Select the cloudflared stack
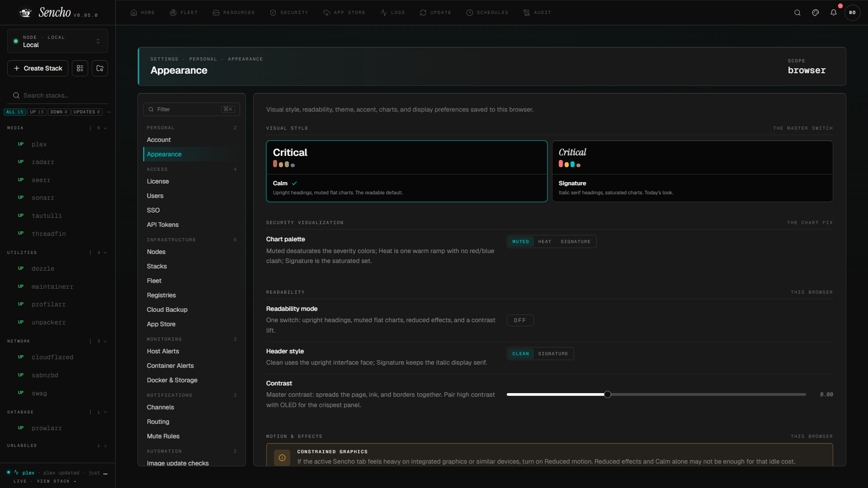The height and width of the screenshot is (488, 868). (x=57, y=357)
